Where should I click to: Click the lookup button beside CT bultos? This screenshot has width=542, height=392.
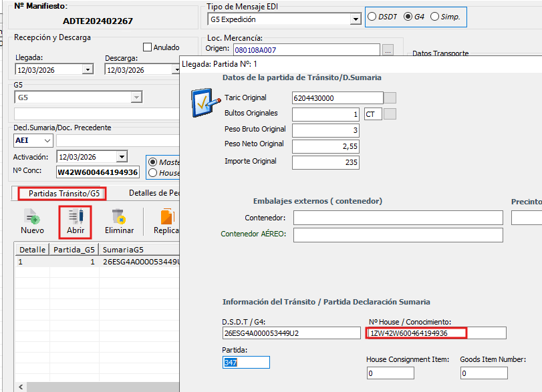390,114
